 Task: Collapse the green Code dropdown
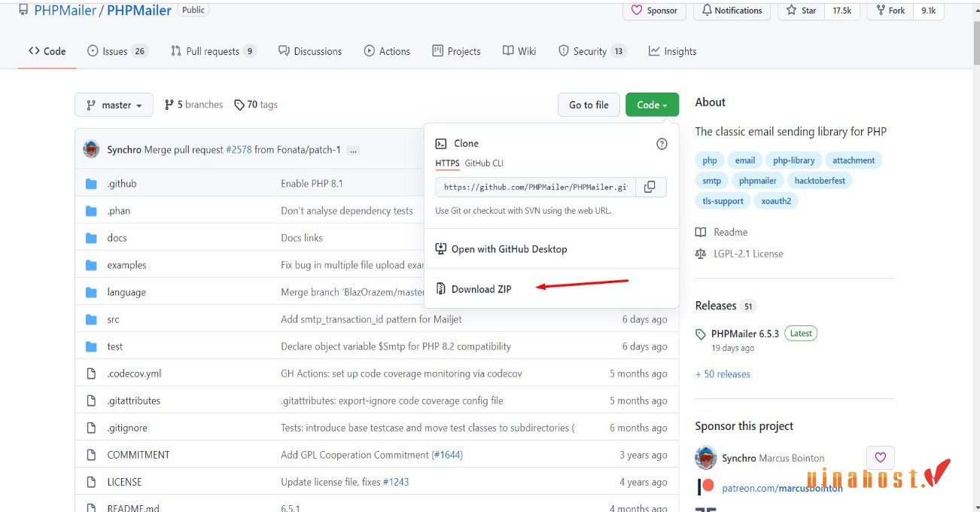pyautogui.click(x=652, y=105)
